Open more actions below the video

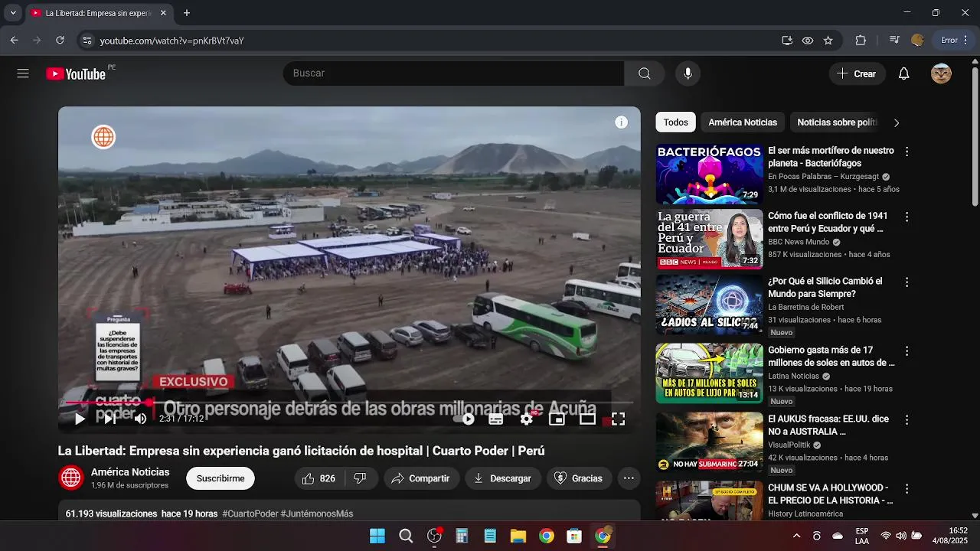pyautogui.click(x=629, y=478)
